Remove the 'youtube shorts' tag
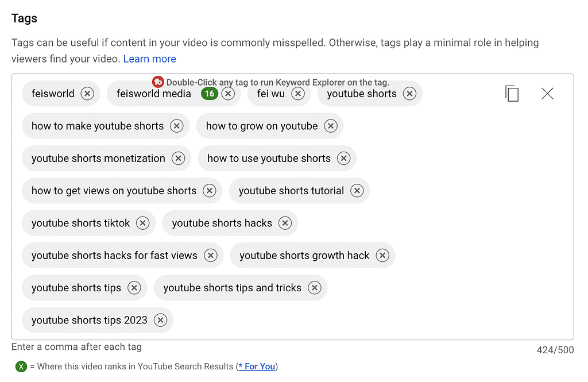 coord(409,94)
